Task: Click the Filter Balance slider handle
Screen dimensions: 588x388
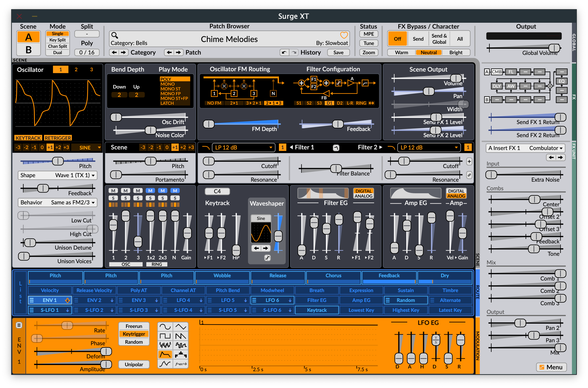Action: 336,169
